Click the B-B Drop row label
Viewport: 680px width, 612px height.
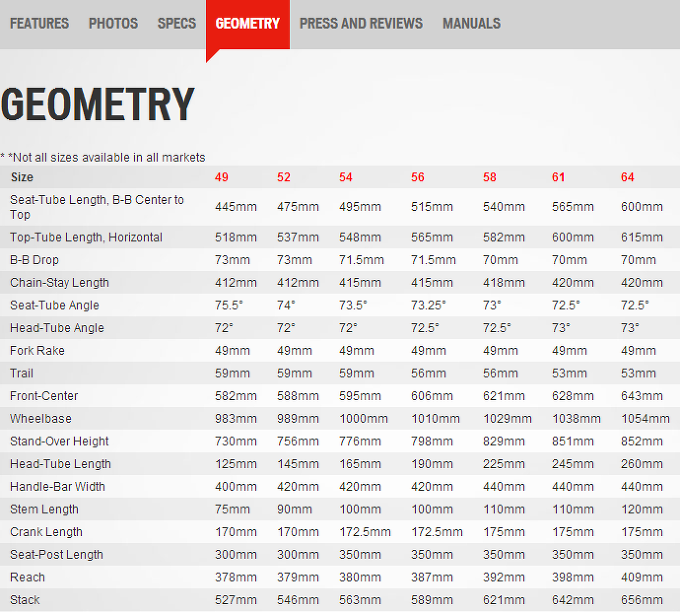(34, 260)
